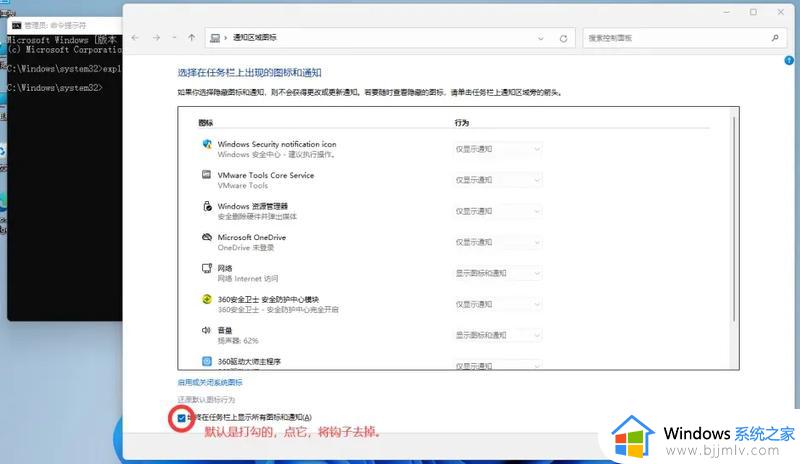Uncheck 始终在任务栏上显示所有图标和通知 checkbox
The height and width of the screenshot is (464, 800).
click(x=182, y=418)
